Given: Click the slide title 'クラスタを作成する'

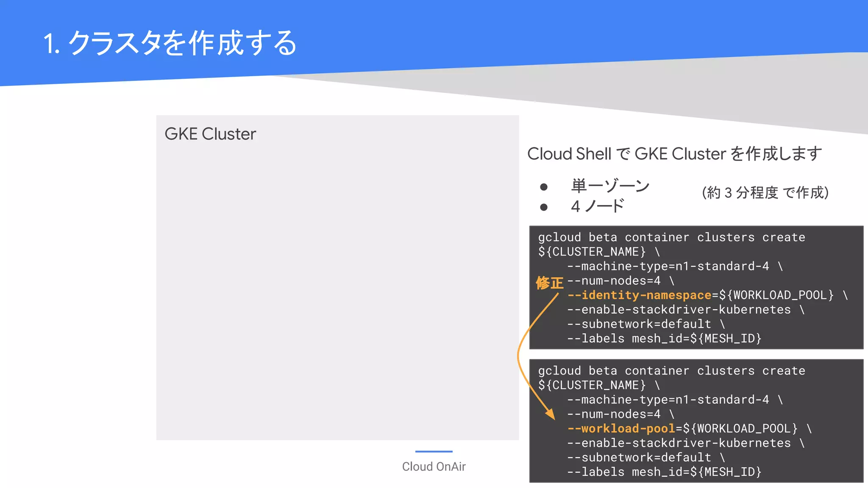Looking at the screenshot, I should pos(182,43).
